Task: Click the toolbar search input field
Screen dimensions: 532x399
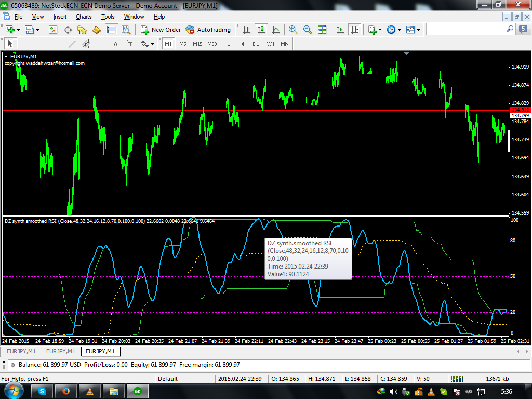Action: click(465, 30)
